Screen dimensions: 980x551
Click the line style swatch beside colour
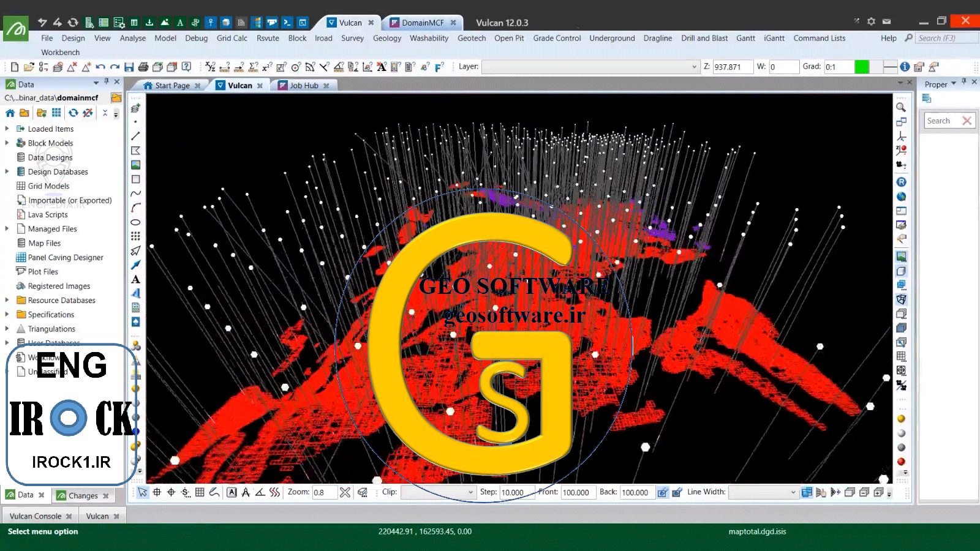891,67
